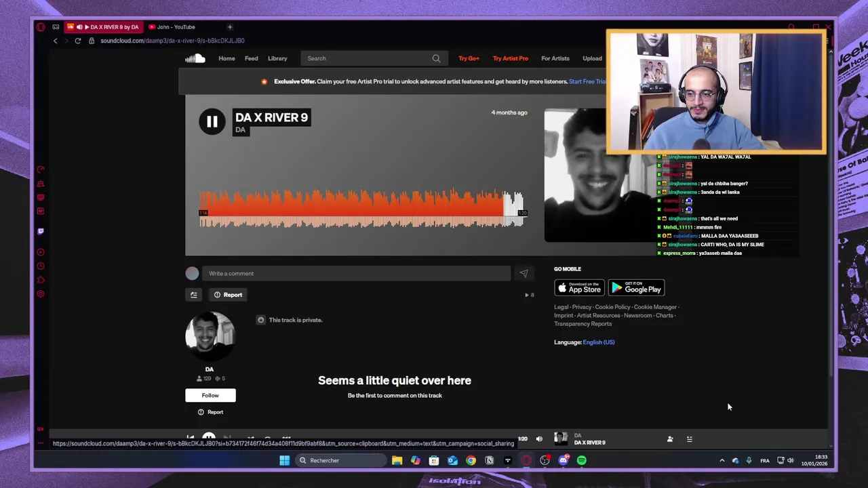Follow DA with the Follow button
Viewport: 868px width, 488px height.
(x=210, y=395)
